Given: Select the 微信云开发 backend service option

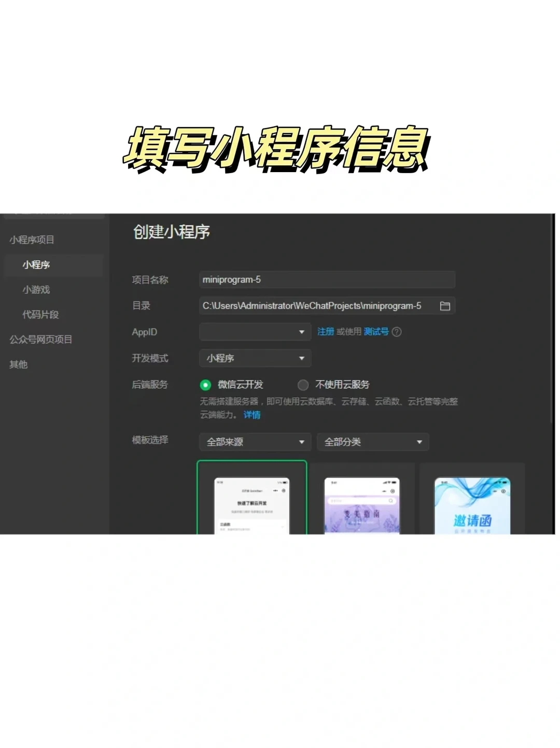Looking at the screenshot, I should coord(206,385).
